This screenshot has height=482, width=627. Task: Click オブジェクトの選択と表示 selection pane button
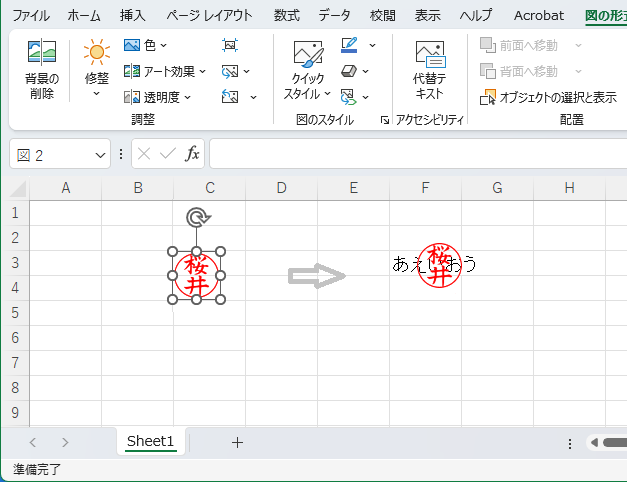pyautogui.click(x=549, y=97)
